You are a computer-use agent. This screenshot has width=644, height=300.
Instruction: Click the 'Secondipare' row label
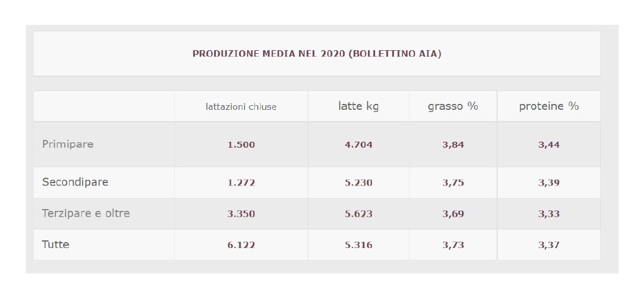(x=75, y=182)
